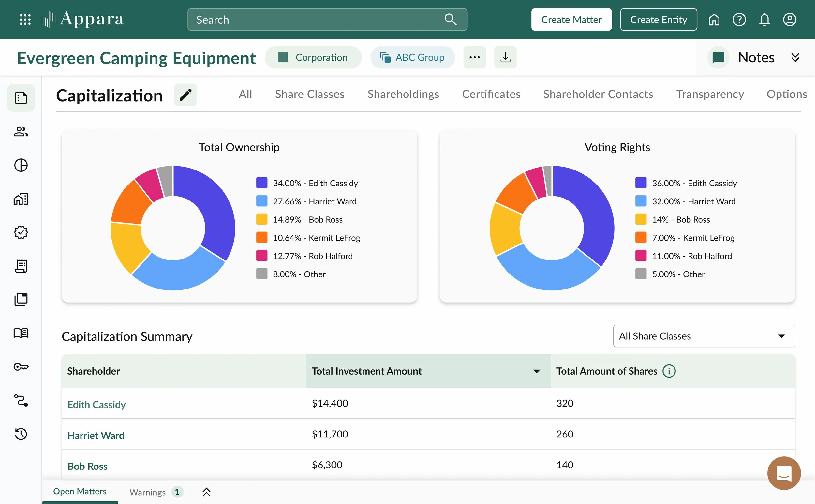Open the chat support bubble
Screen dimensions: 815x504
(x=784, y=473)
